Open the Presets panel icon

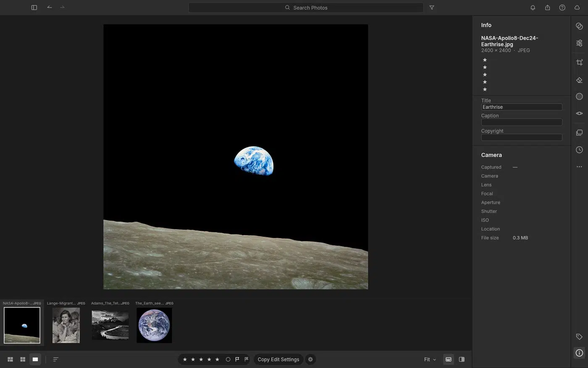pyautogui.click(x=579, y=26)
